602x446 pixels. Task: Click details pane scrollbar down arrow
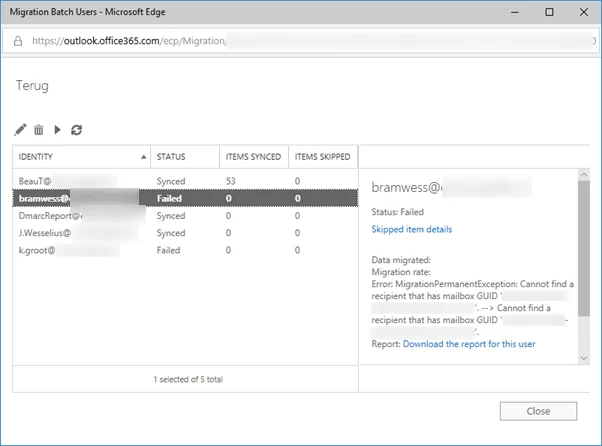(x=584, y=358)
